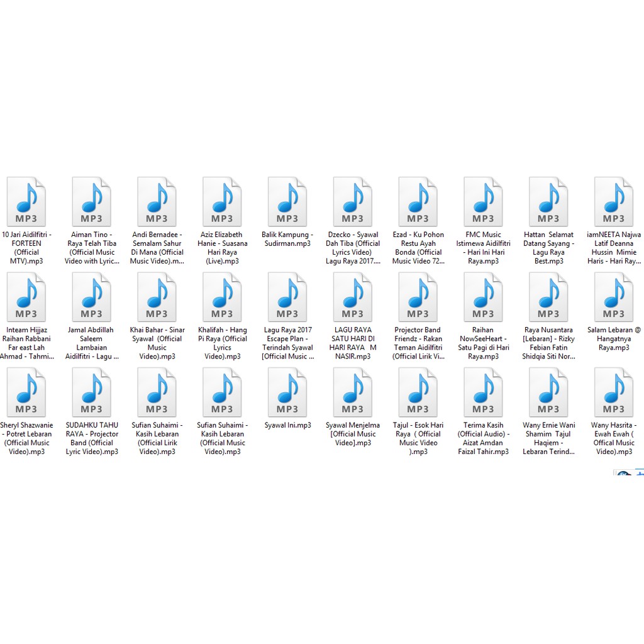This screenshot has height=644, width=644.
Task: Click the Syawal Ini.mp3 file icon
Action: point(287,393)
